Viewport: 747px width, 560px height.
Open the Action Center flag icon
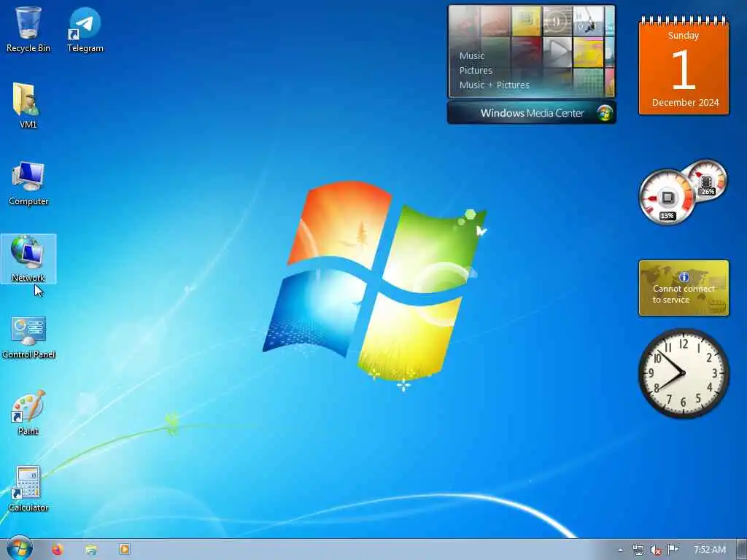(673, 550)
